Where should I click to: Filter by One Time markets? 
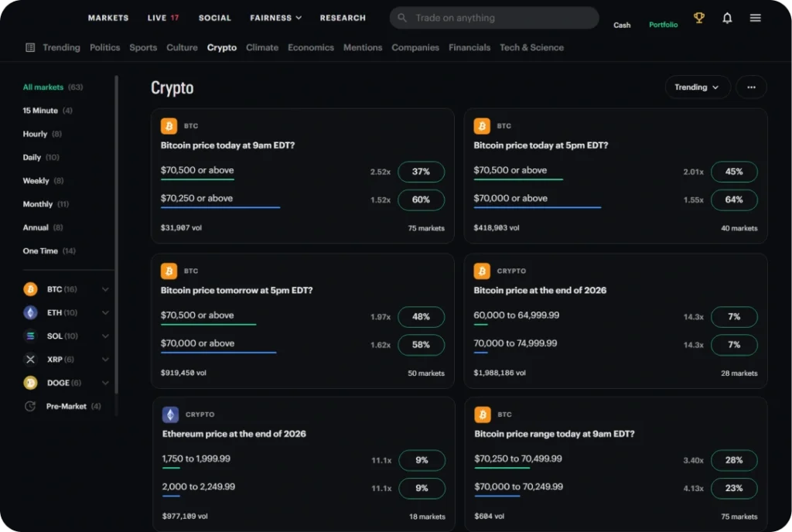(x=49, y=251)
